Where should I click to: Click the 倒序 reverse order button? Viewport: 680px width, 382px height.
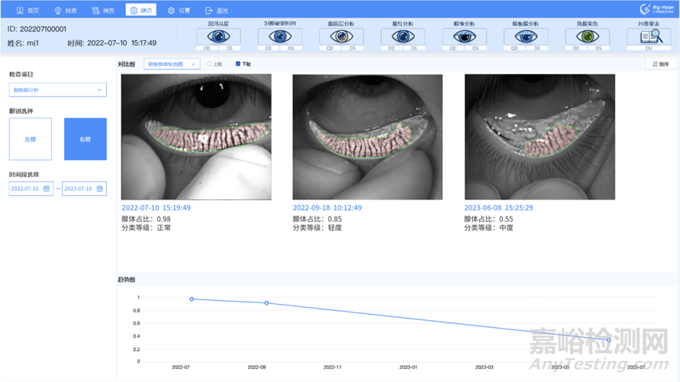click(661, 64)
